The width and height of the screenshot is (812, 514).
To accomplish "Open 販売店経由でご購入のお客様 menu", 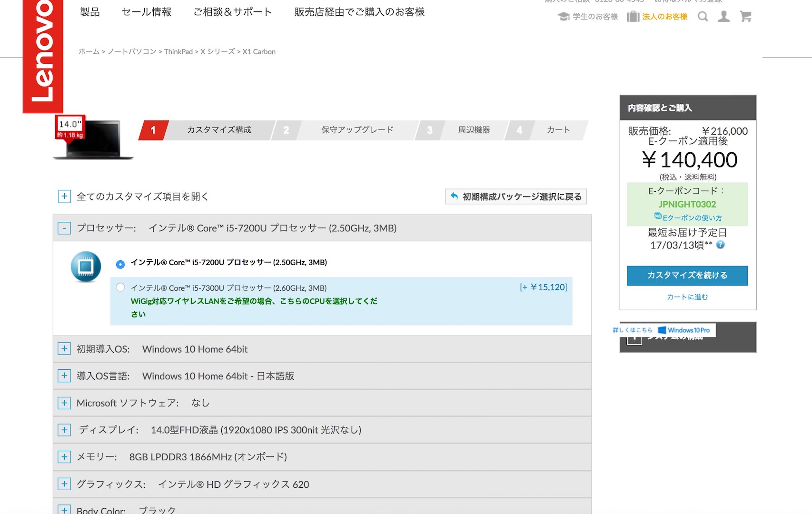I will point(359,12).
